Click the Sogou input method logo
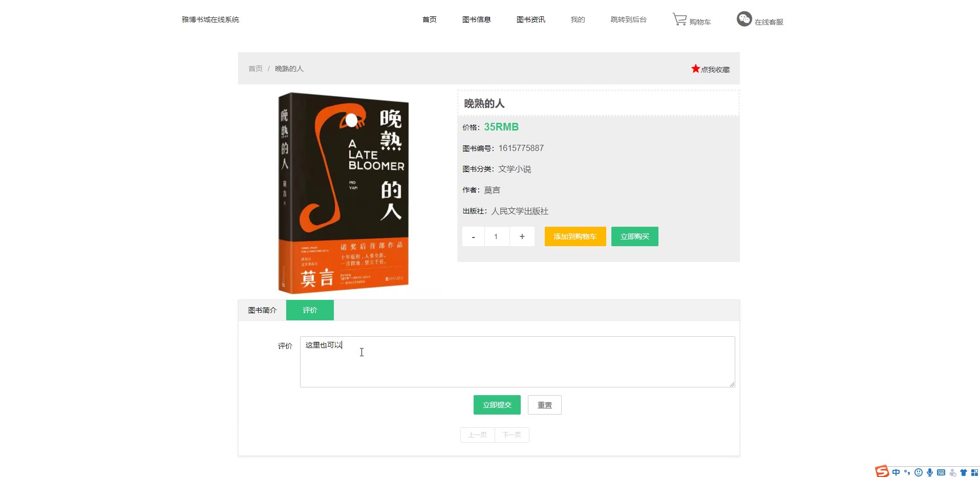 click(x=882, y=471)
